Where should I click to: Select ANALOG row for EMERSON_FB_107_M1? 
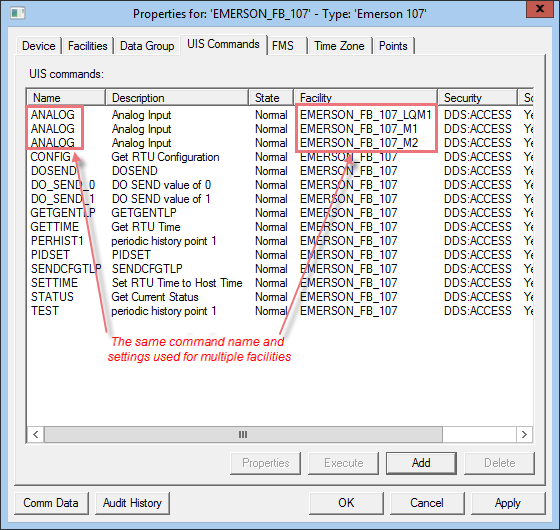280,129
